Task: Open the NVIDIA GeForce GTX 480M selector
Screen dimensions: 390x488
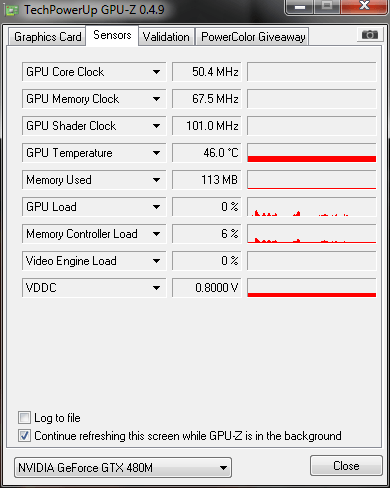Action: click(x=123, y=468)
